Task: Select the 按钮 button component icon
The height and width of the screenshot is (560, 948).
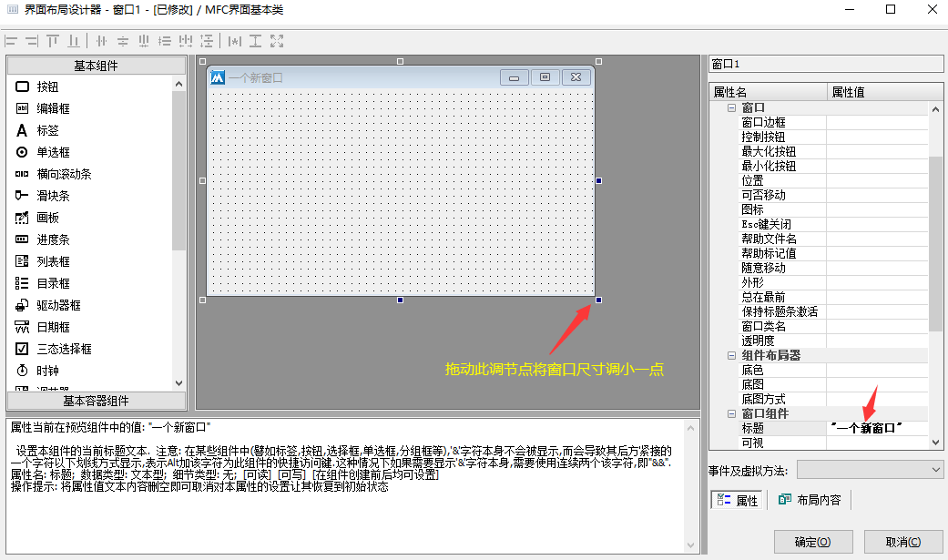Action: coord(23,87)
